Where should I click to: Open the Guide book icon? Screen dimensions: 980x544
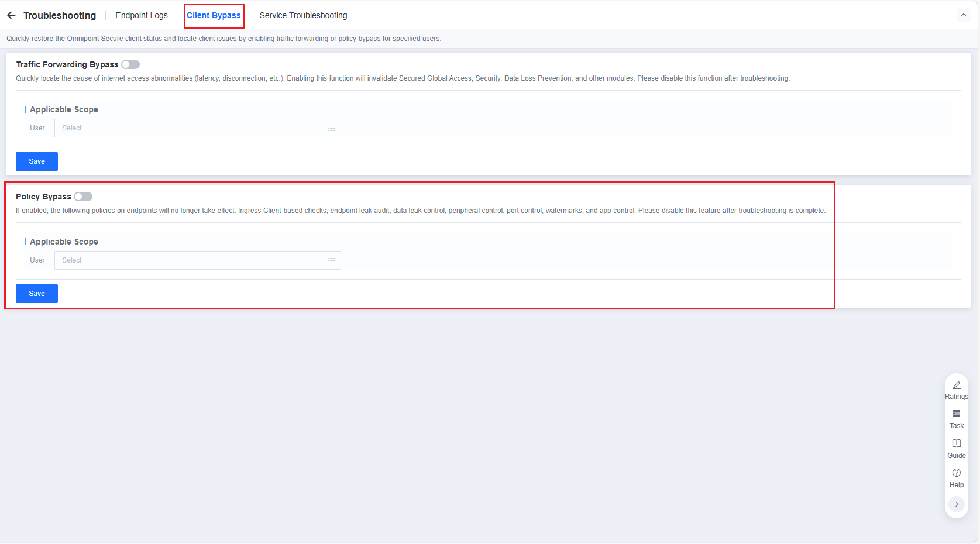coord(957,443)
